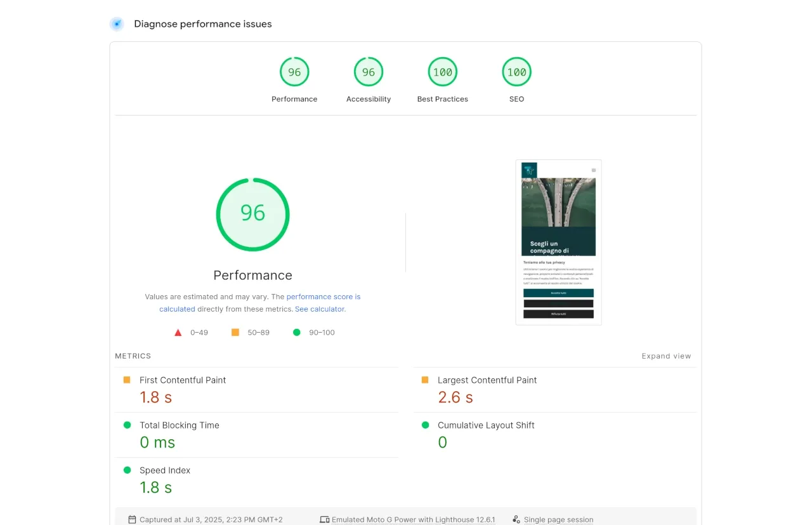Click the 0 ms blocking time value

157,442
